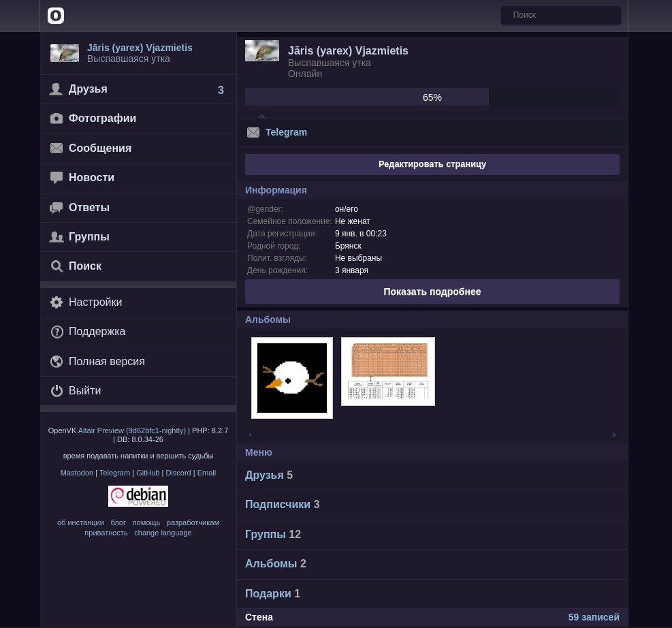Click the globe icon next to Полная версия
This screenshot has height=628, width=672.
[x=57, y=362]
